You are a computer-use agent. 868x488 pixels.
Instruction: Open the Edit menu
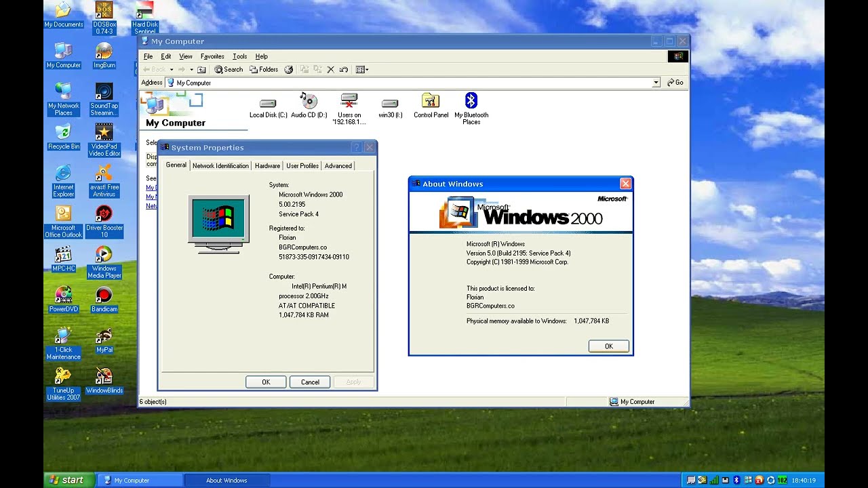pyautogui.click(x=166, y=56)
